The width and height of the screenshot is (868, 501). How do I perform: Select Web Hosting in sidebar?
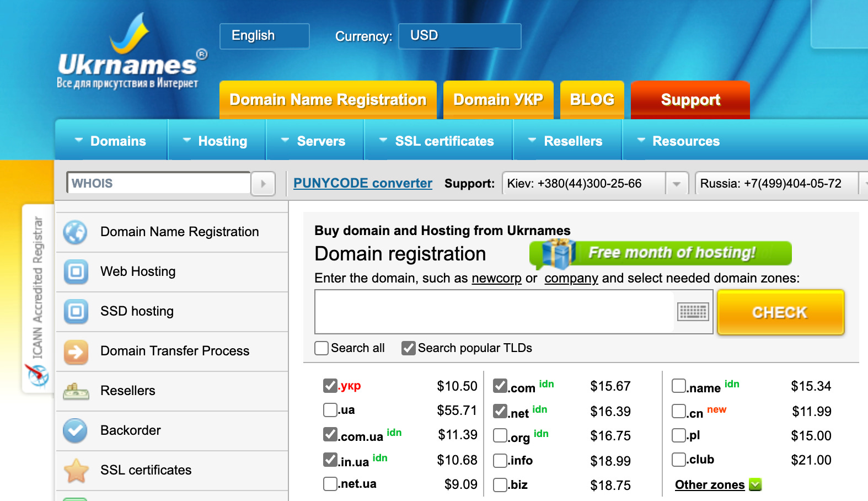click(172, 272)
